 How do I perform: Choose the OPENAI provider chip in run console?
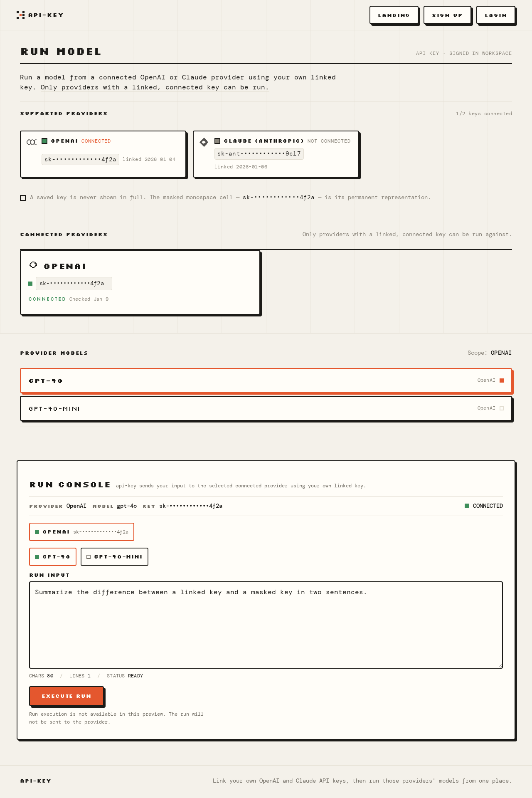click(81, 532)
